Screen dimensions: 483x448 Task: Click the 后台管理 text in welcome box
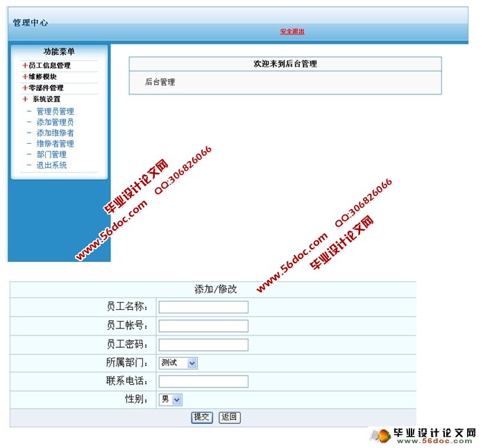[x=160, y=82]
